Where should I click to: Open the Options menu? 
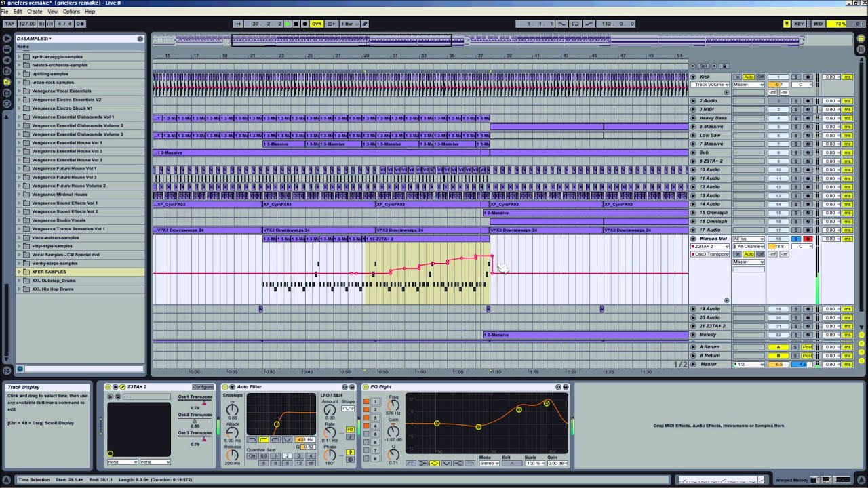point(71,12)
